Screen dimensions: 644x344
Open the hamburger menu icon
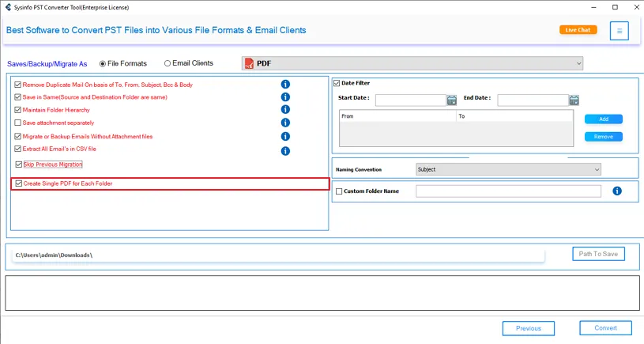[620, 31]
